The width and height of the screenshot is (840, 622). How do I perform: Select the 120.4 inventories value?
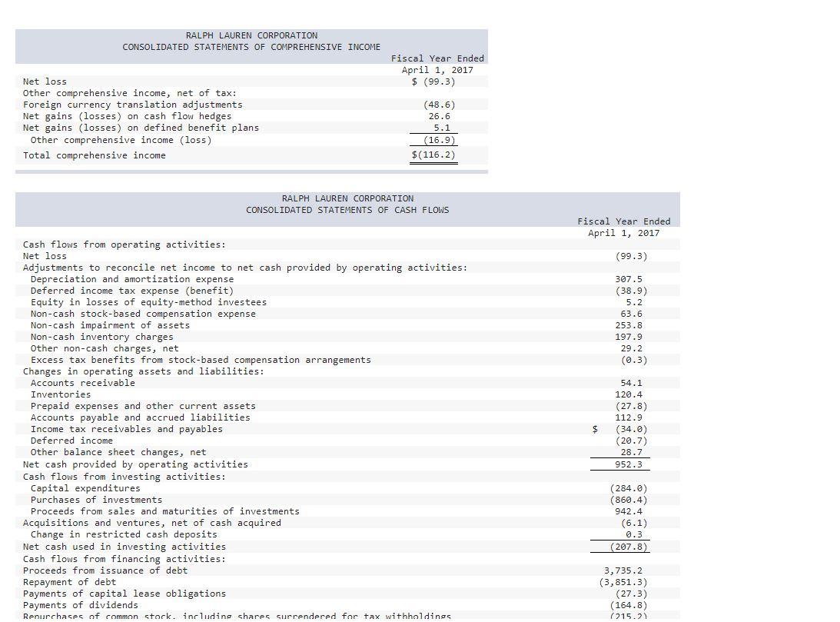pyautogui.click(x=629, y=394)
